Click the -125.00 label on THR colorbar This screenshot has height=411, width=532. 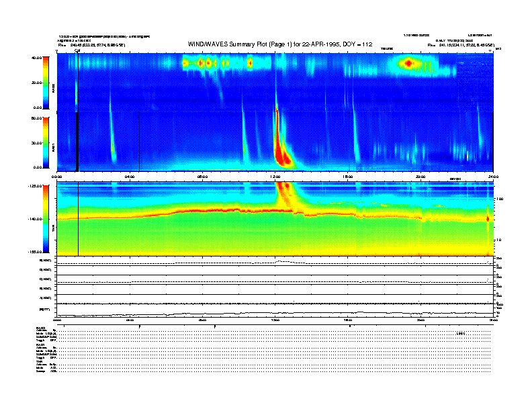[36, 186]
